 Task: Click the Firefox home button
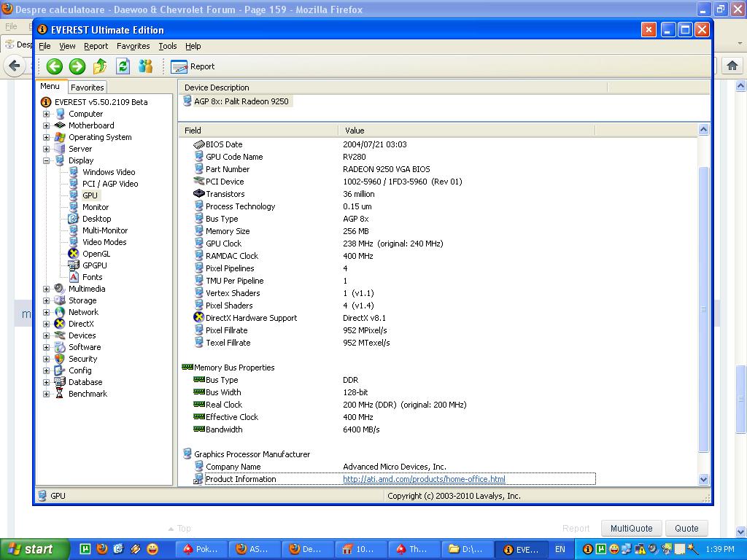(x=732, y=66)
